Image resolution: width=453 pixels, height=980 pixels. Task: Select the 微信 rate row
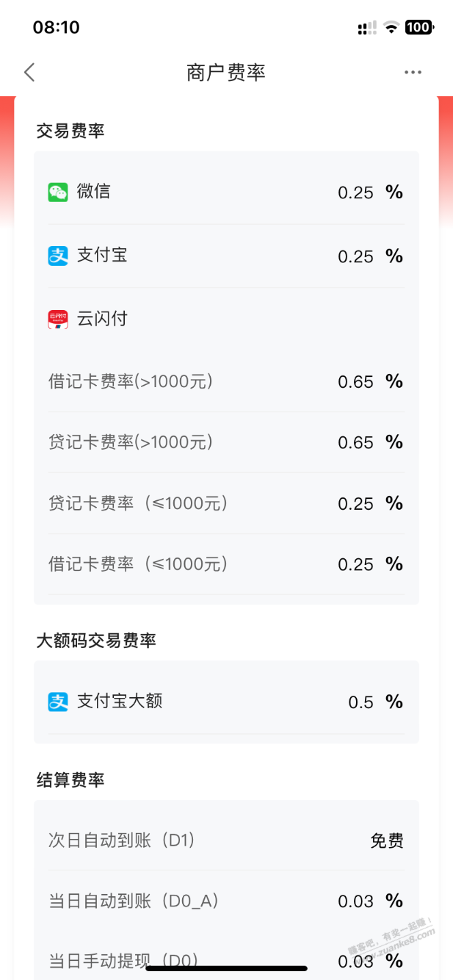point(226,192)
